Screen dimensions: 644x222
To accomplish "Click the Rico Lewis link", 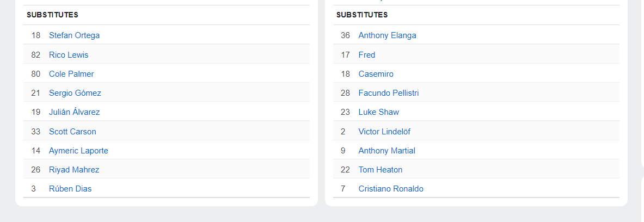I will 69,54.
